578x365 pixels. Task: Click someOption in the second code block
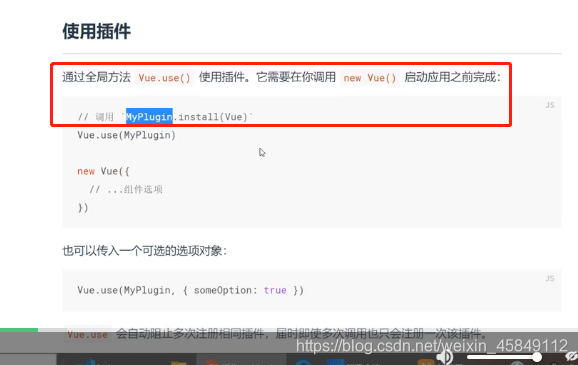click(x=223, y=291)
